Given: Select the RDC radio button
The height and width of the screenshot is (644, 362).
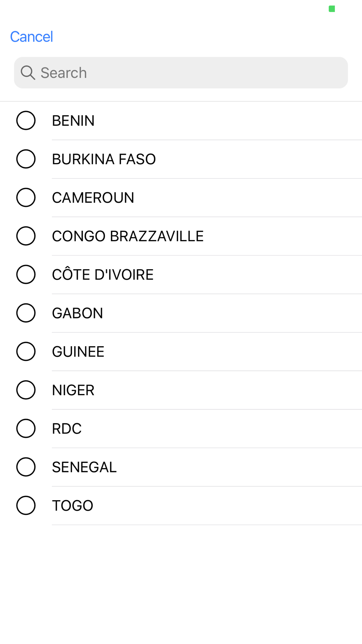Looking at the screenshot, I should pyautogui.click(x=26, y=428).
